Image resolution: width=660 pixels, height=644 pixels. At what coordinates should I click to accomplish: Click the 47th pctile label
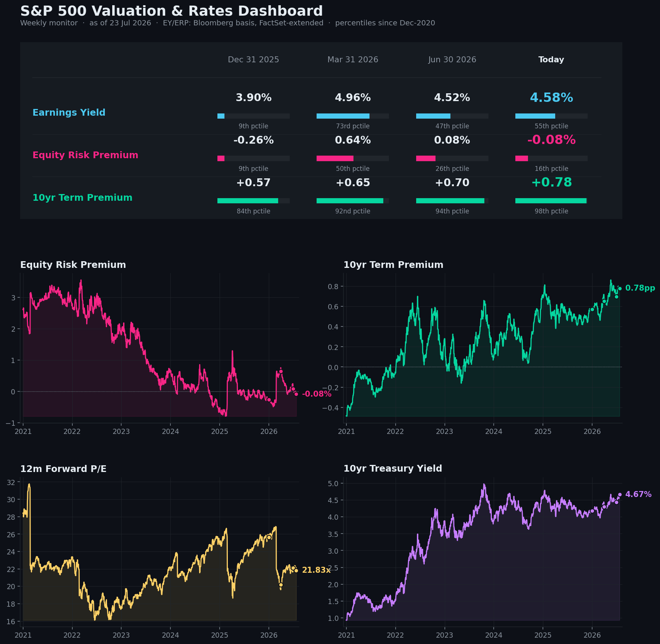tap(452, 126)
